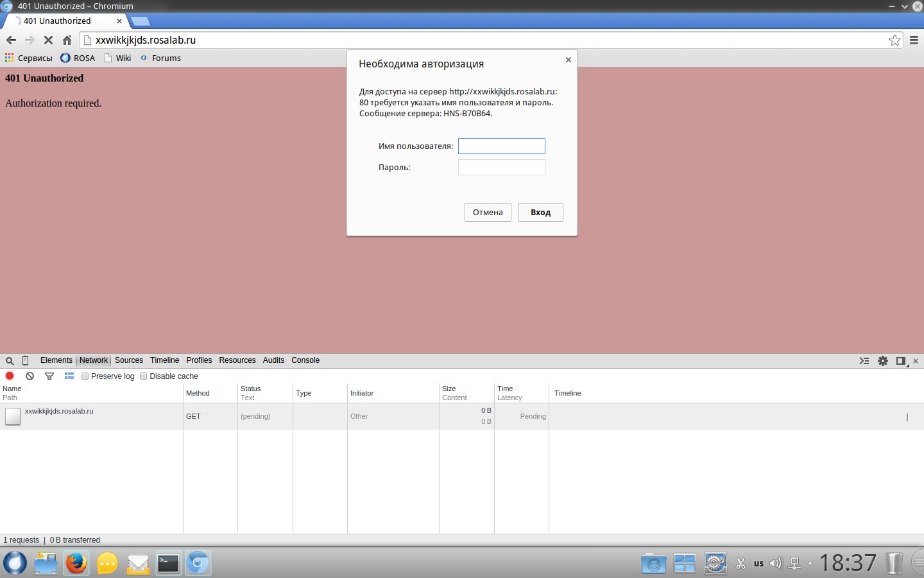Image resolution: width=924 pixels, height=578 pixels.
Task: Click the Отмена button
Action: [x=488, y=213]
